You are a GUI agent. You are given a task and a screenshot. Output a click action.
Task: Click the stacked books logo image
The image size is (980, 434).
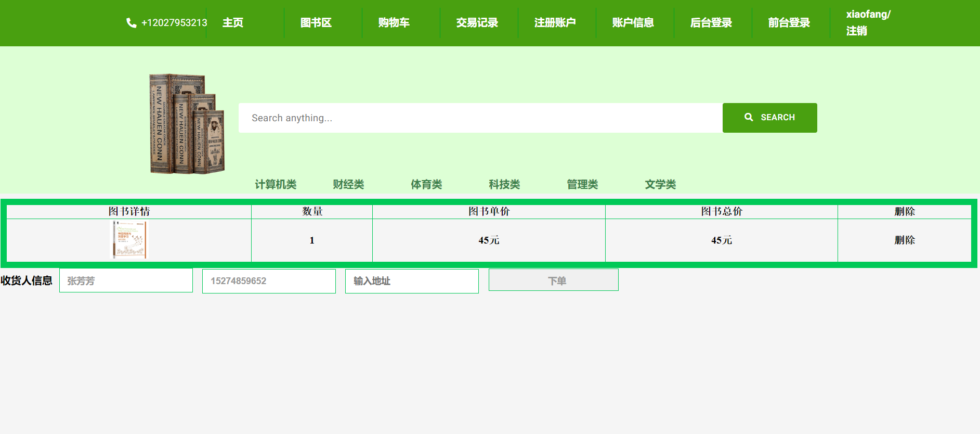(187, 124)
